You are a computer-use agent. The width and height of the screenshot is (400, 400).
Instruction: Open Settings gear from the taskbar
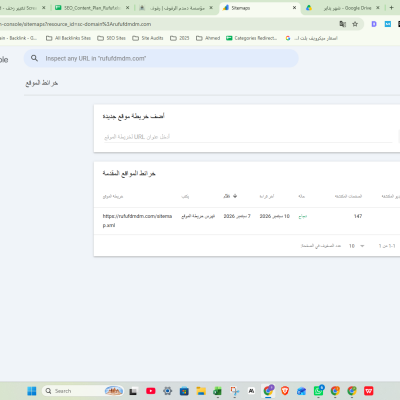tap(168, 391)
